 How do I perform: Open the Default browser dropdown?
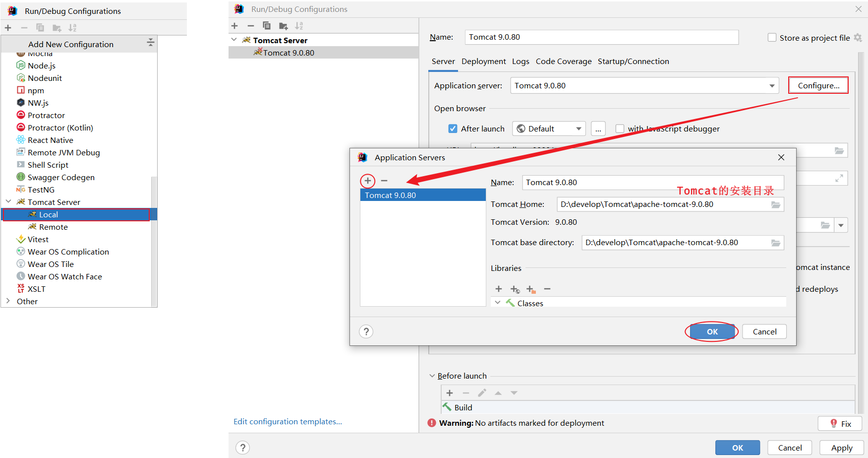pyautogui.click(x=578, y=129)
